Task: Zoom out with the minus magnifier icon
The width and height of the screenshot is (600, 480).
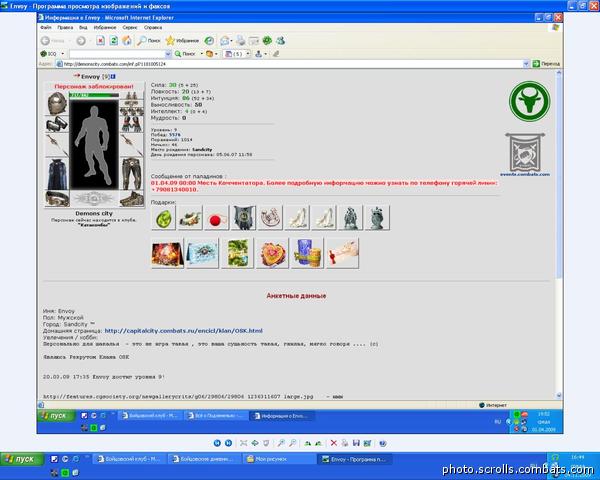Action: [292, 443]
